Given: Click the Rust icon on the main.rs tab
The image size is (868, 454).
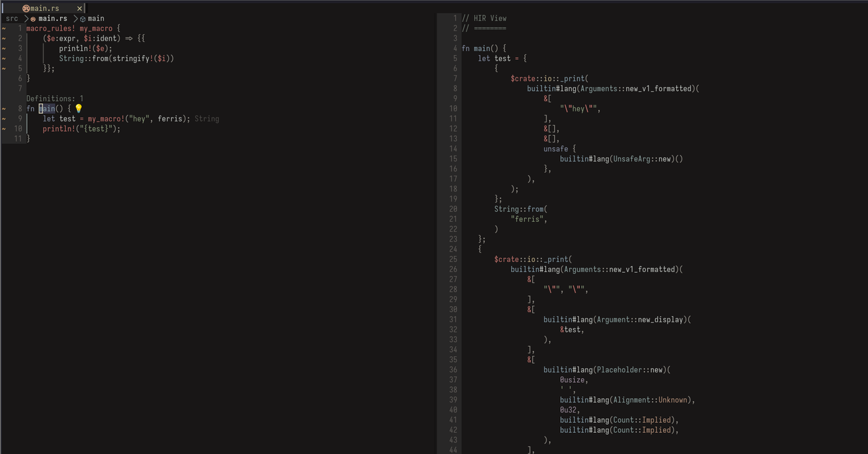Looking at the screenshot, I should (x=26, y=8).
